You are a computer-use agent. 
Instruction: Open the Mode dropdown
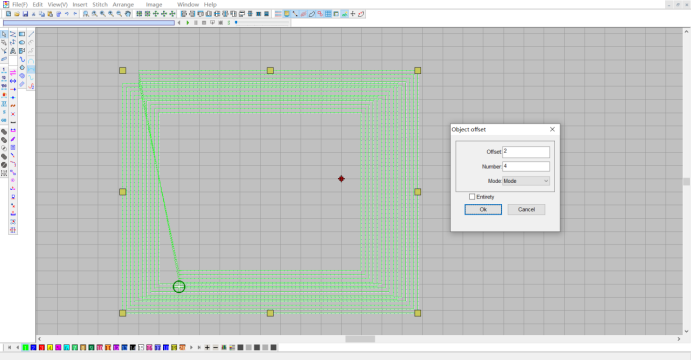click(526, 181)
